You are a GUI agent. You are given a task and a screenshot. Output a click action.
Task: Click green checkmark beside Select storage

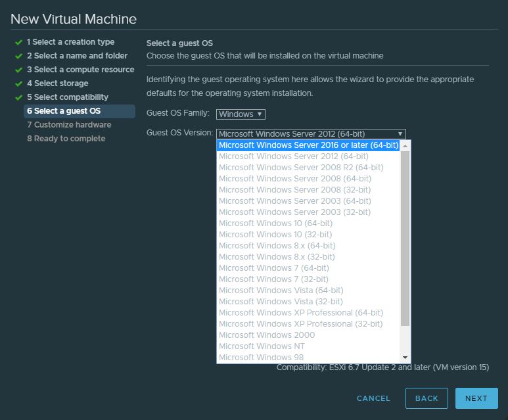point(19,84)
